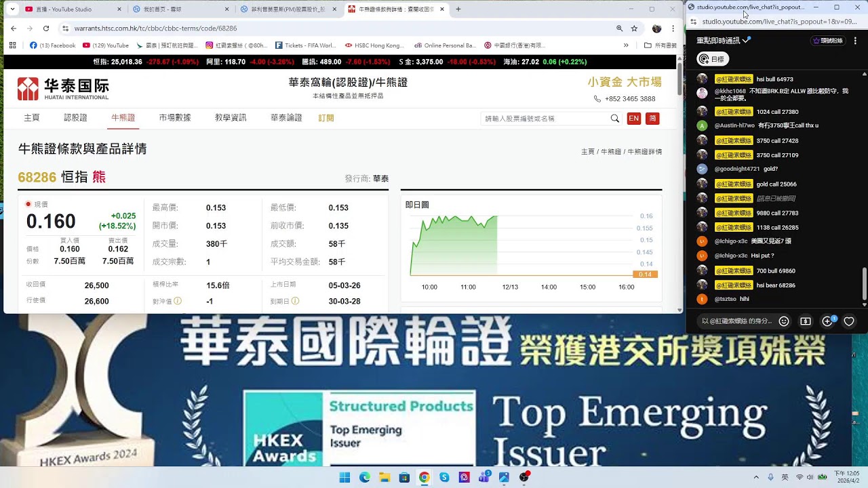This screenshot has height=488, width=868.
Task: Click the 'hsi bear 68286' chat message
Action: pyautogui.click(x=776, y=285)
